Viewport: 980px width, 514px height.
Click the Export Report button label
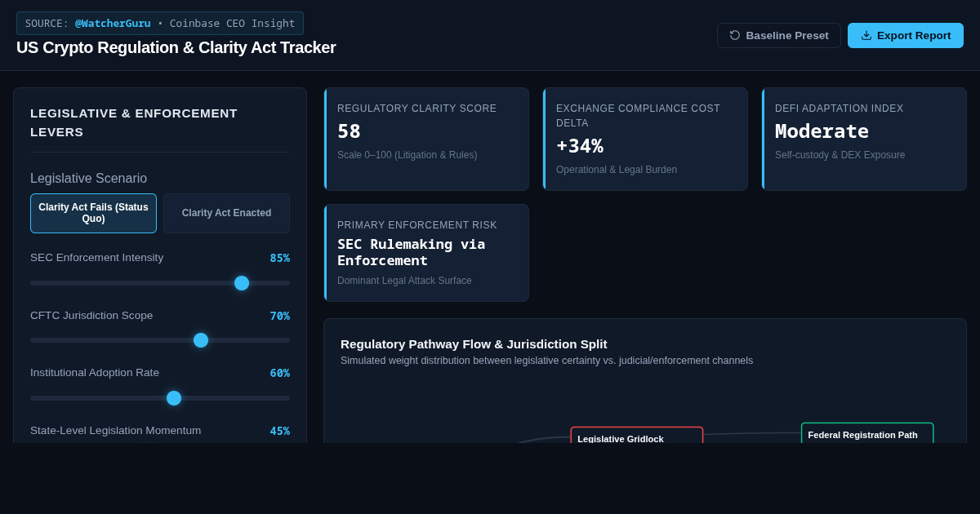(914, 35)
